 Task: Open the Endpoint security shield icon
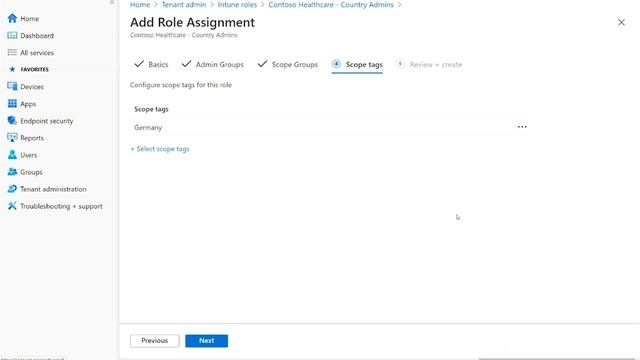click(x=12, y=121)
